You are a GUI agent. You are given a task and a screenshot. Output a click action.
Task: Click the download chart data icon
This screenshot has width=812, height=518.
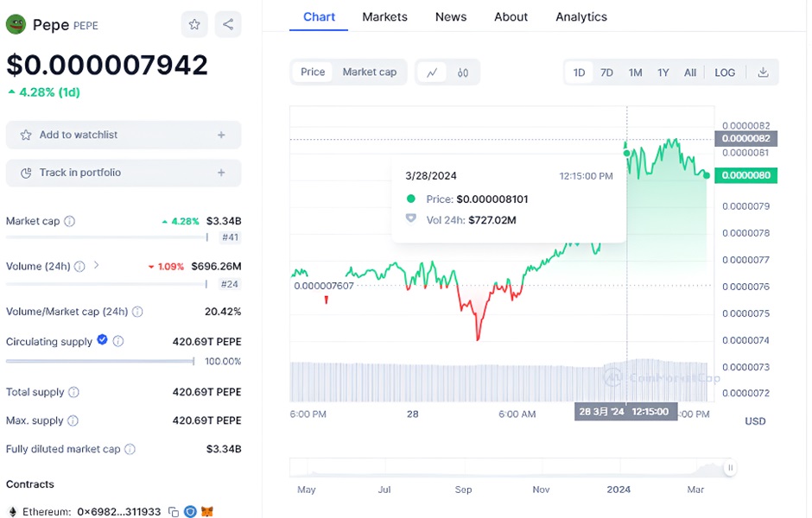click(x=763, y=73)
